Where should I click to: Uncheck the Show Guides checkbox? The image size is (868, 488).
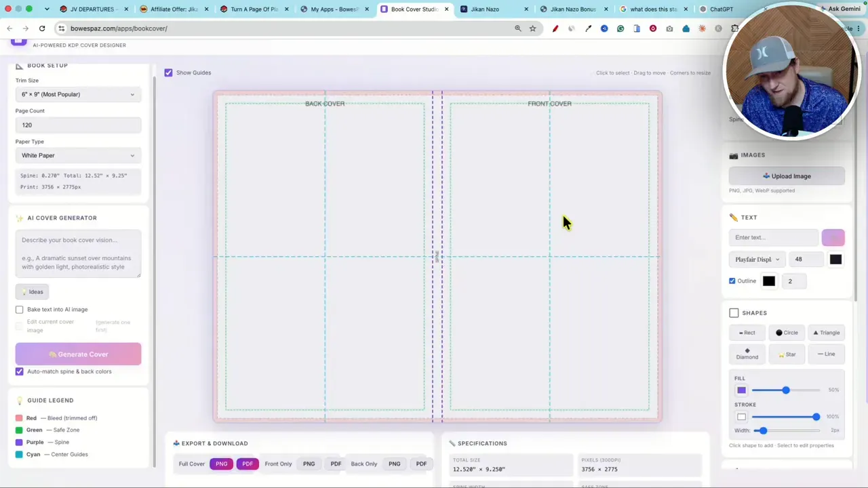click(x=168, y=73)
